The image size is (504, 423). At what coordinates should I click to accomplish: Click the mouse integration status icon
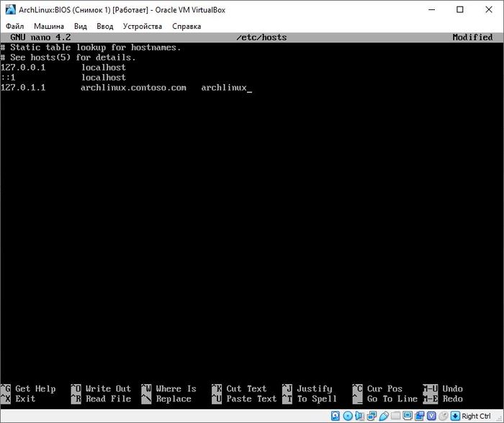[x=444, y=416]
